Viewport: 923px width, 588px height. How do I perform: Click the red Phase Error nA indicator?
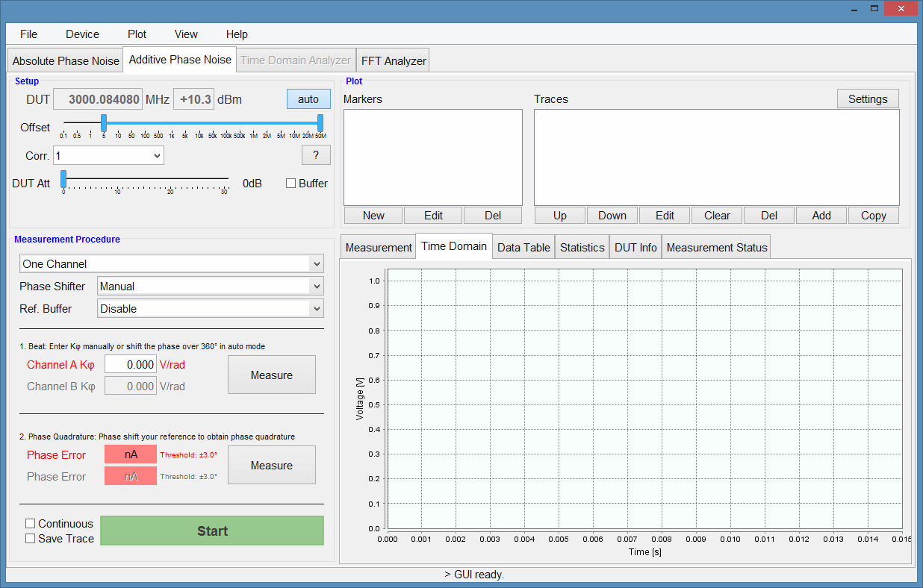(131, 455)
